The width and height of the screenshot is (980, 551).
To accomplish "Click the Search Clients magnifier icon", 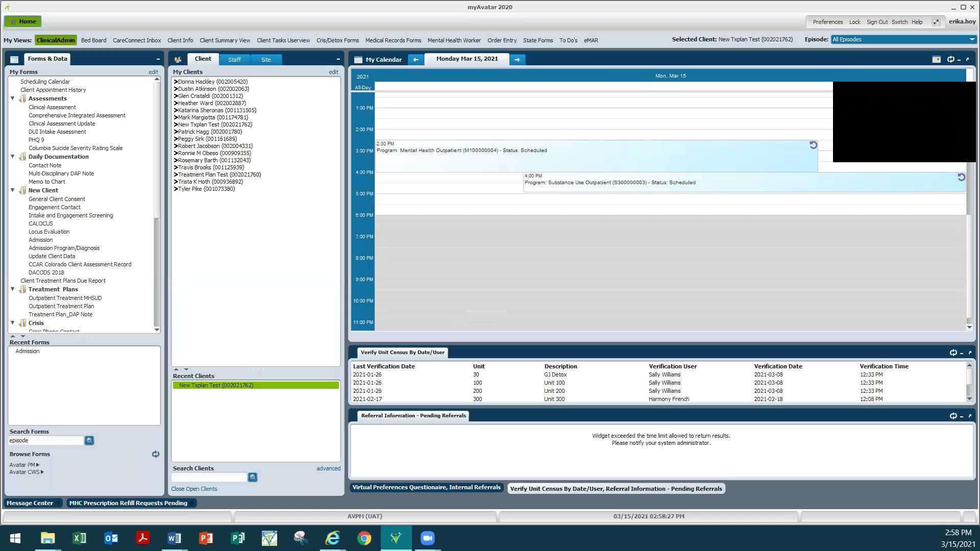I will point(253,477).
